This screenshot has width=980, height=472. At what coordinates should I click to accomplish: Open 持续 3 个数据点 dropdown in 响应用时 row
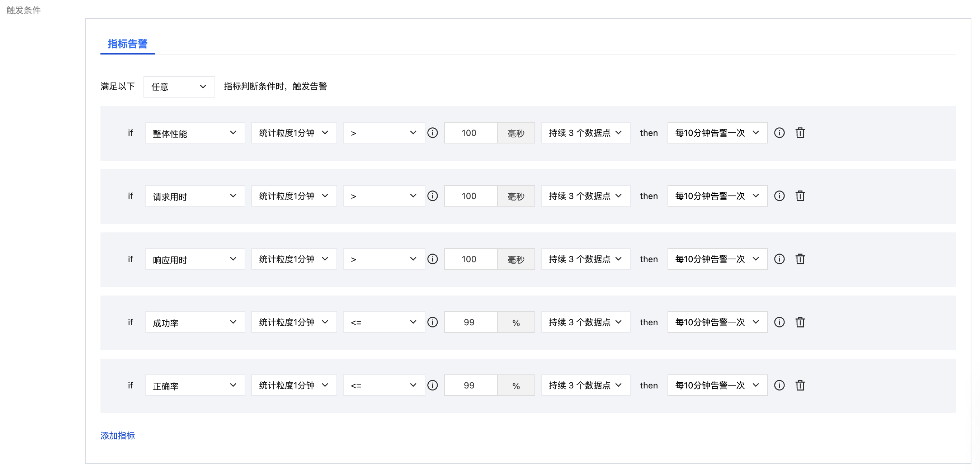585,259
